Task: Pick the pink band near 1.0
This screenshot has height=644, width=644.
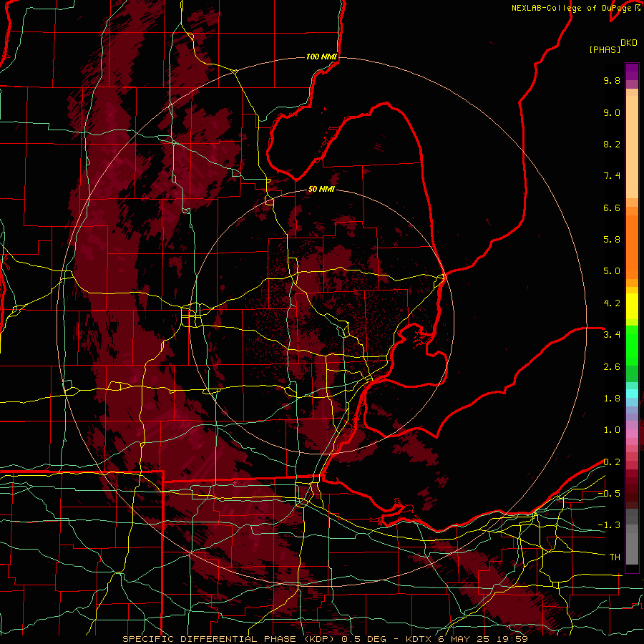Action: (x=632, y=434)
